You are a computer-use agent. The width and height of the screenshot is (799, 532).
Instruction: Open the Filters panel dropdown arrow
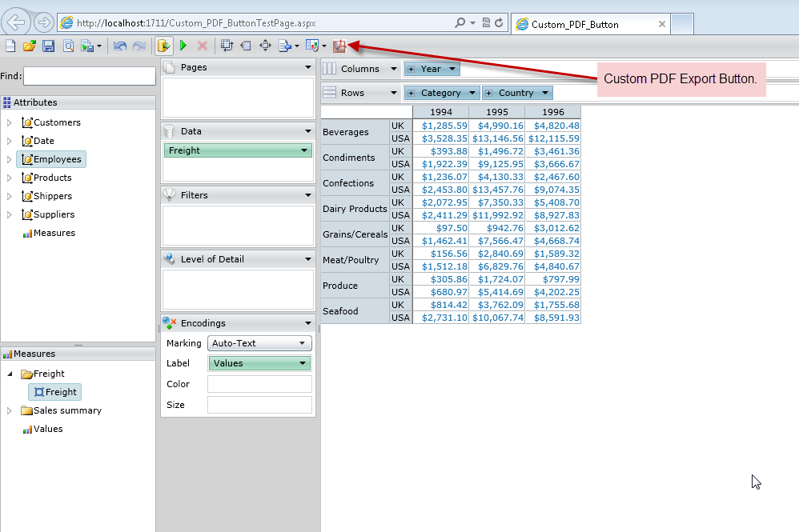click(x=307, y=195)
